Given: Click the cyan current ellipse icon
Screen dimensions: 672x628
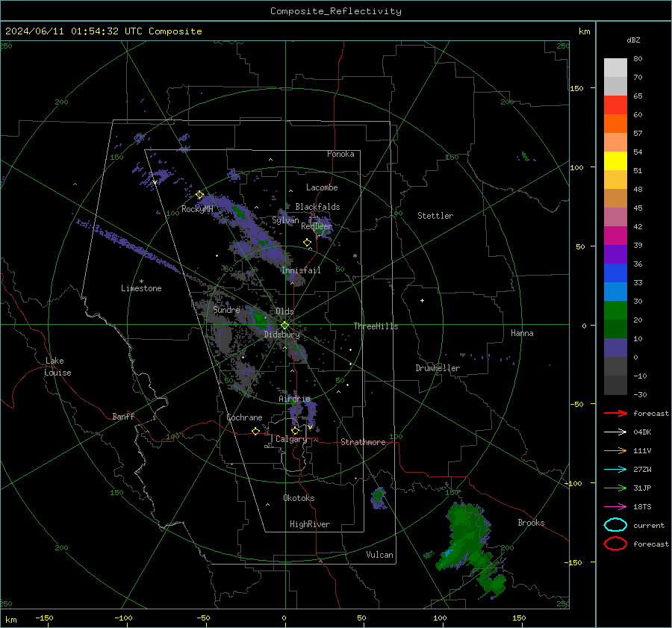Looking at the screenshot, I should point(615,525).
